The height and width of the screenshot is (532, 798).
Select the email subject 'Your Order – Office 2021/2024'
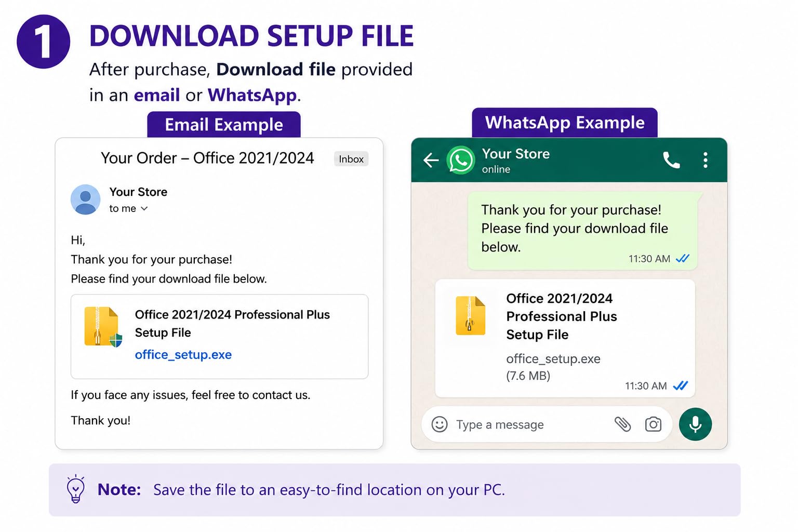coord(207,158)
